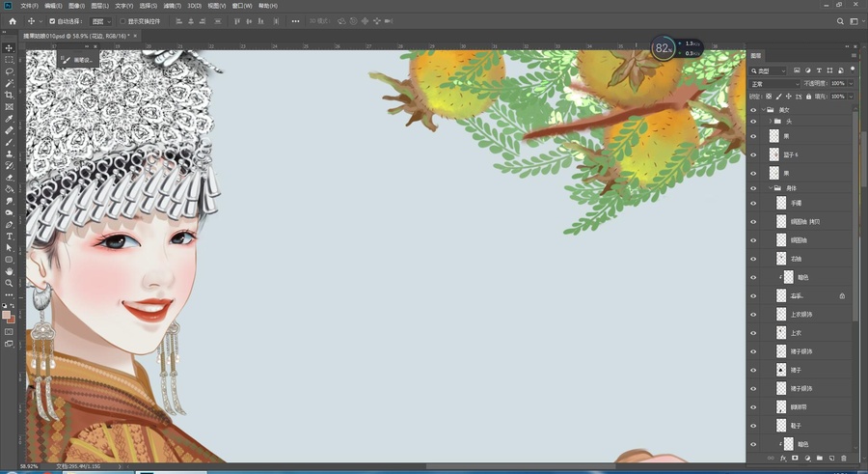Select the Brush tool

9,142
